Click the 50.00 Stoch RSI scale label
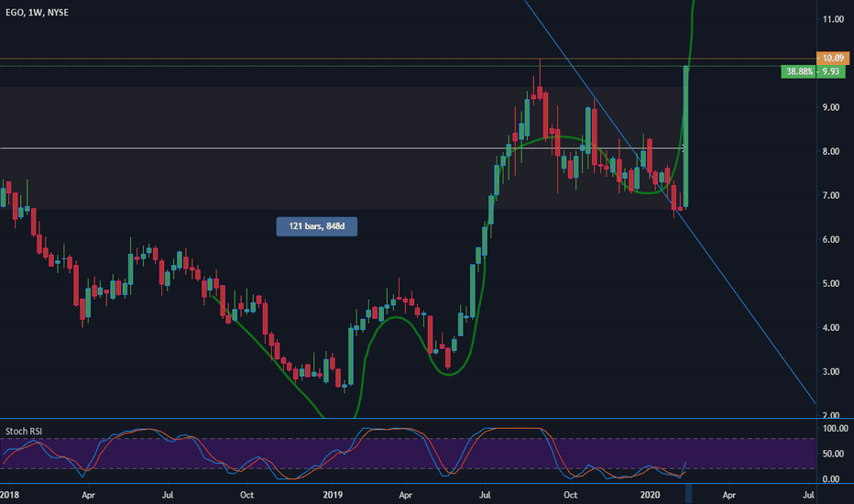The image size is (854, 504). [x=833, y=454]
